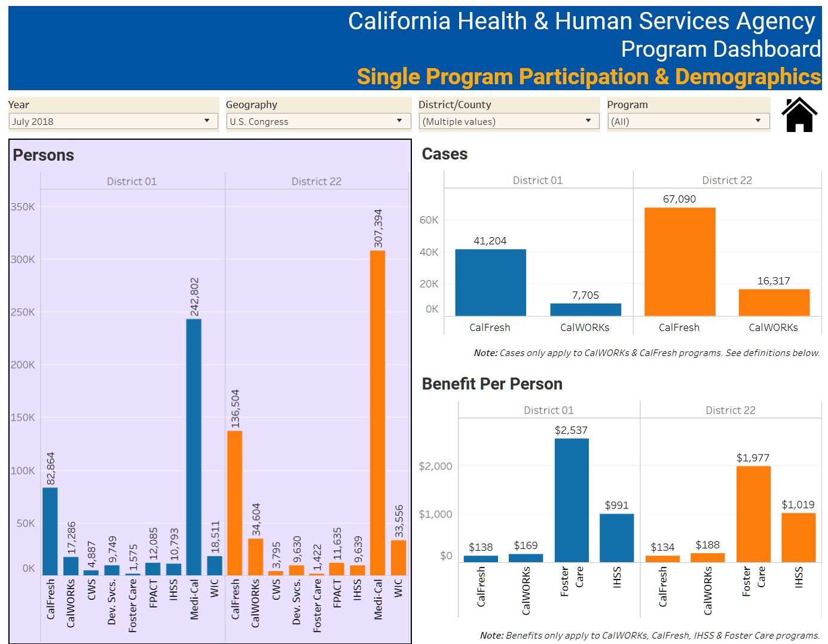Select District 22 Medi-Cal persons bar
This screenshot has height=644, width=828.
click(377, 412)
